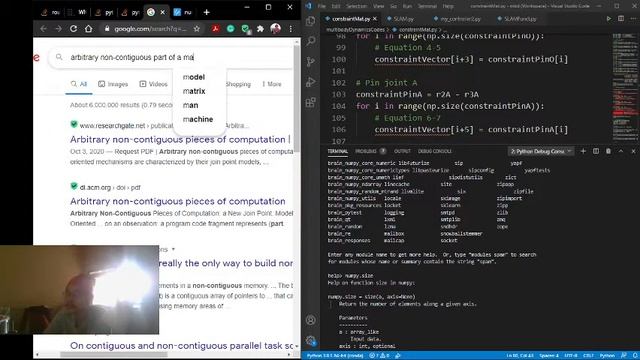Open the Manage gear in VS Code
This screenshot has width=640, height=360.
[x=311, y=340]
